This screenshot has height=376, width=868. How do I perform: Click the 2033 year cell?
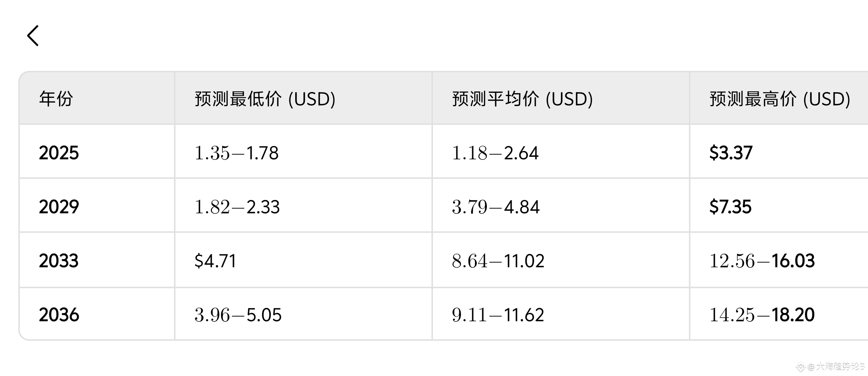pos(59,261)
